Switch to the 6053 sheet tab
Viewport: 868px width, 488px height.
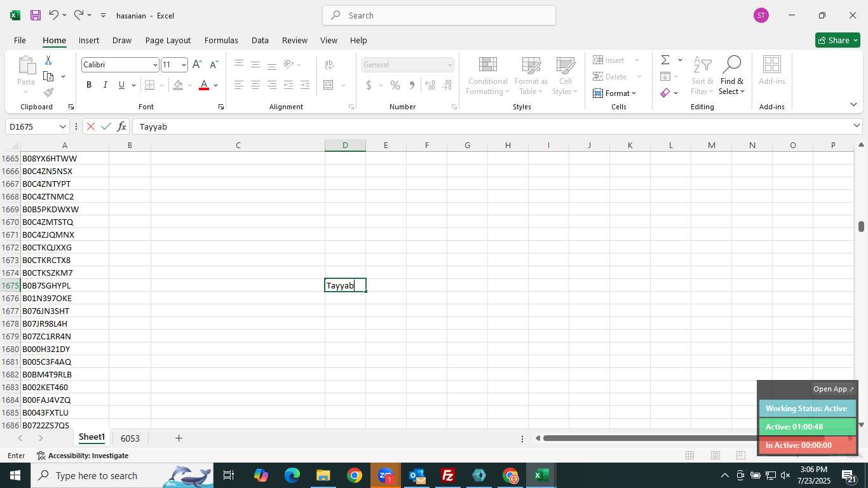pos(130,438)
